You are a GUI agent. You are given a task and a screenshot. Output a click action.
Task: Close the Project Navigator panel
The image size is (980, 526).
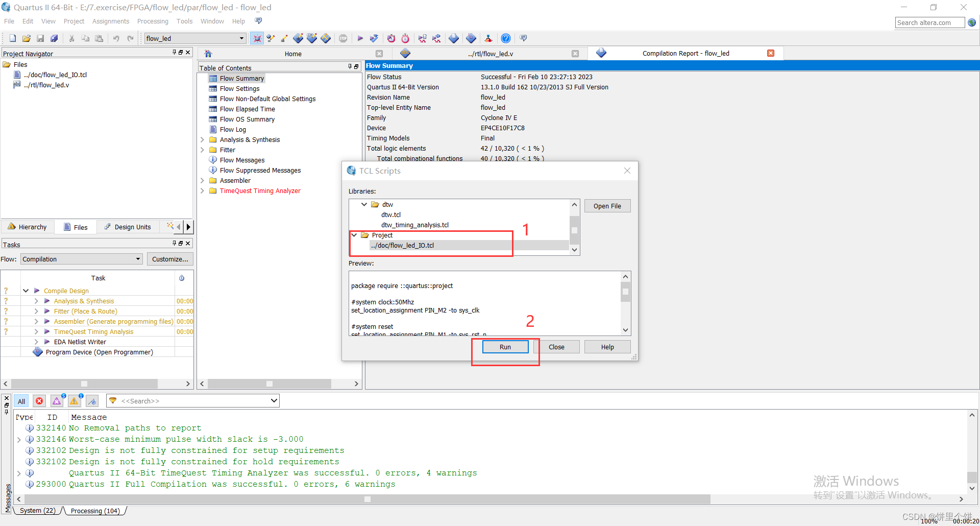click(x=188, y=53)
